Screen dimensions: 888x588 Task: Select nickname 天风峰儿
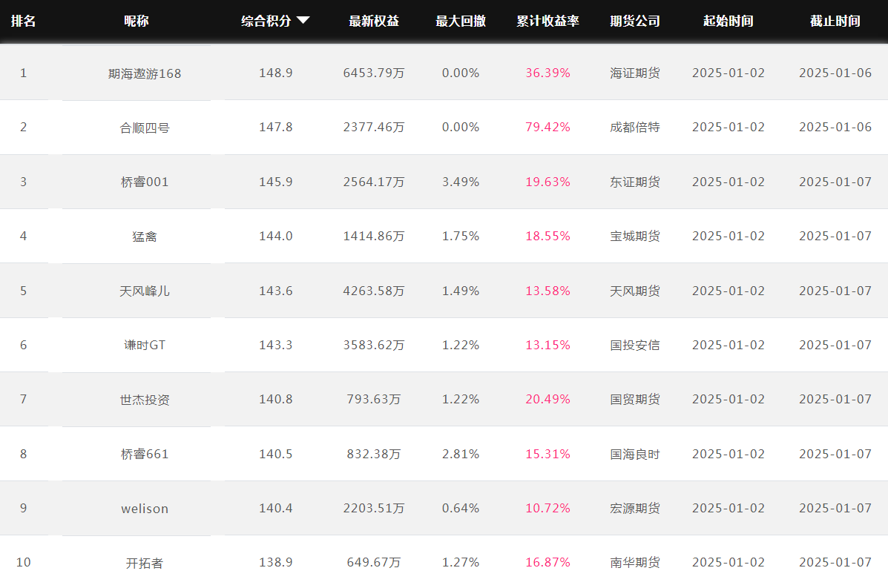point(145,291)
